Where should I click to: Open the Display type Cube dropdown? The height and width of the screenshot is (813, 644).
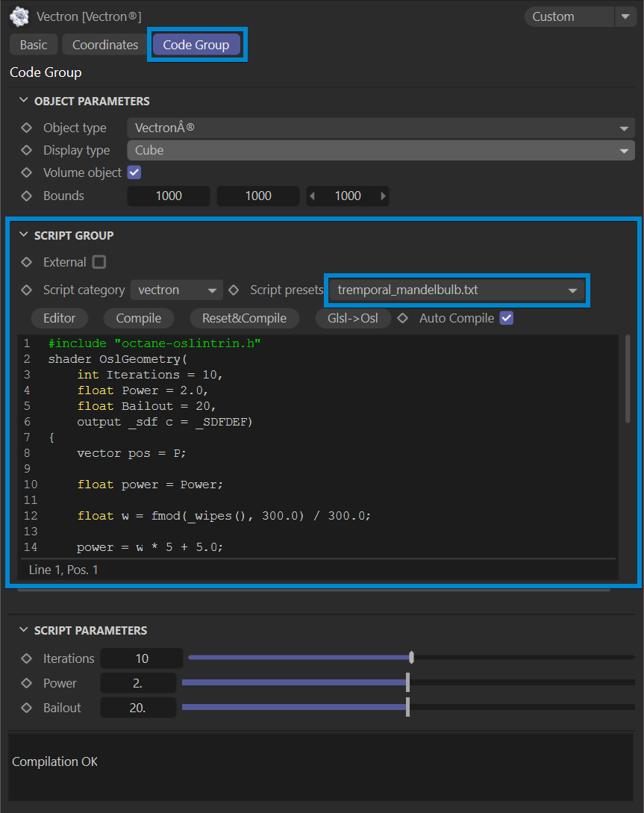[380, 150]
